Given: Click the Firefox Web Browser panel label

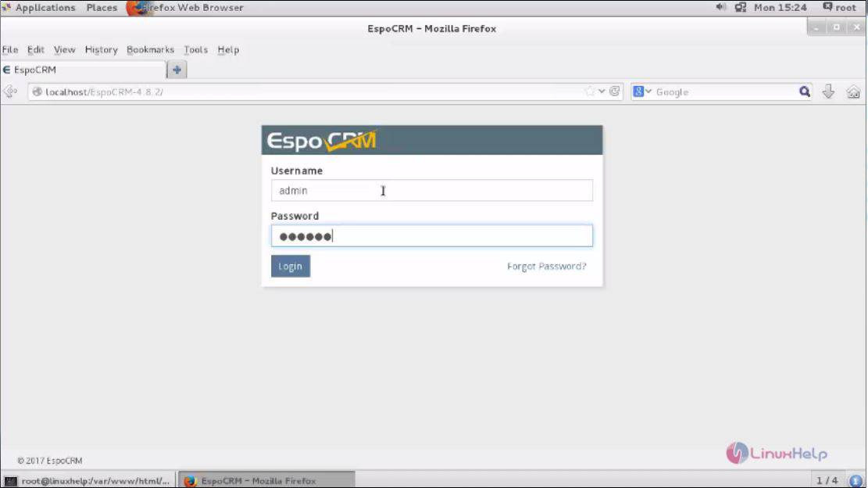Looking at the screenshot, I should pos(191,8).
